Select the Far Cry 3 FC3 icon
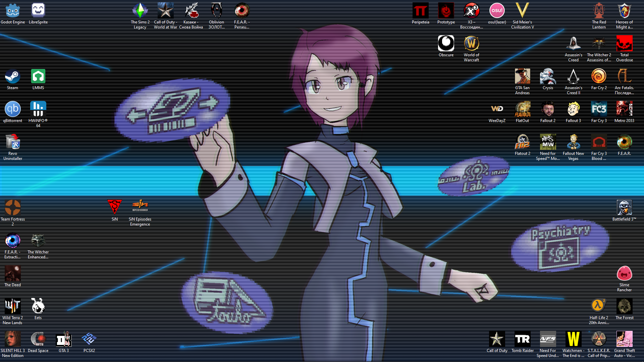The width and height of the screenshot is (644, 362). 599,112
